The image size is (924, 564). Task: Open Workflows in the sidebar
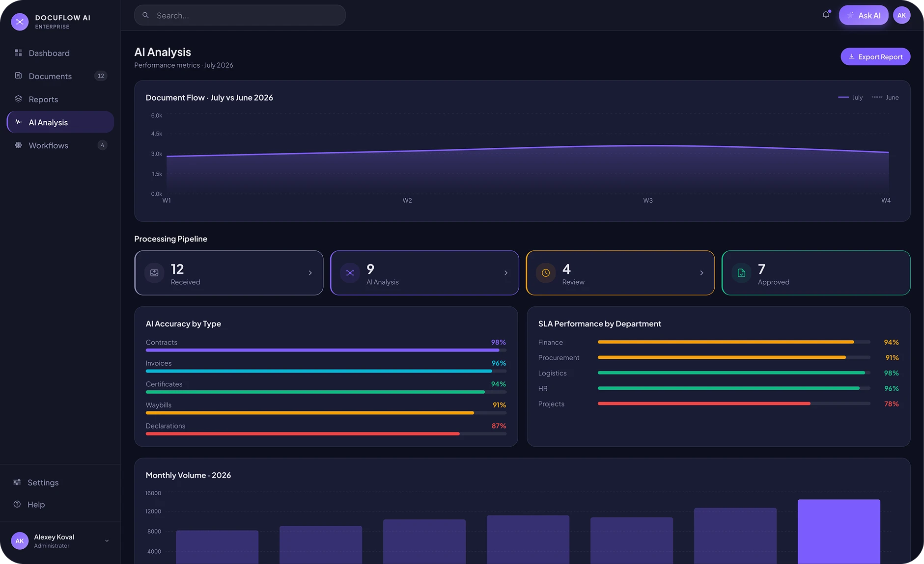pyautogui.click(x=60, y=145)
